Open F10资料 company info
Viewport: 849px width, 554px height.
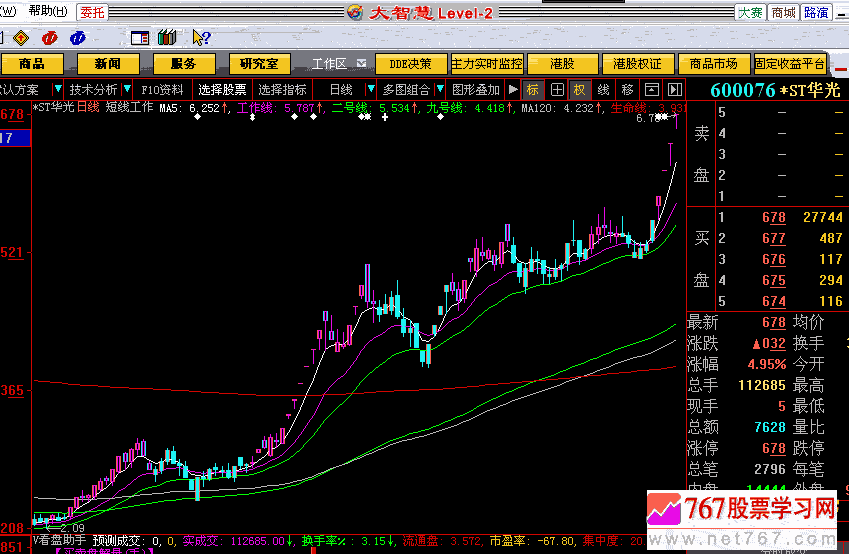(x=162, y=90)
